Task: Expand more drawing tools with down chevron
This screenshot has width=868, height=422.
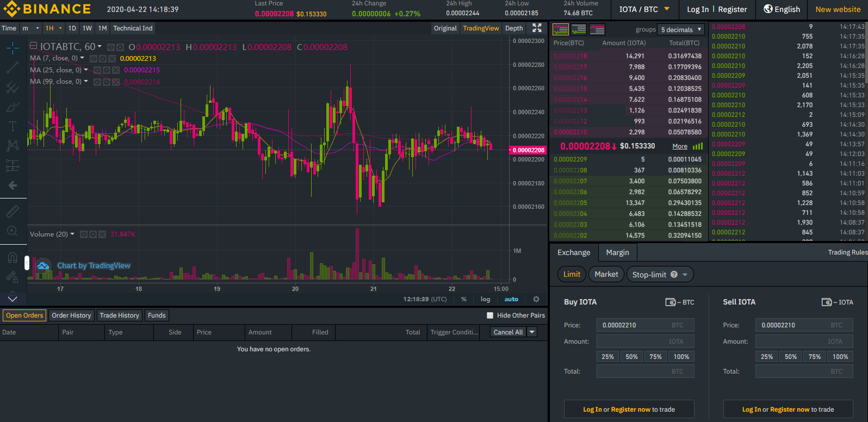Action: [x=13, y=299]
